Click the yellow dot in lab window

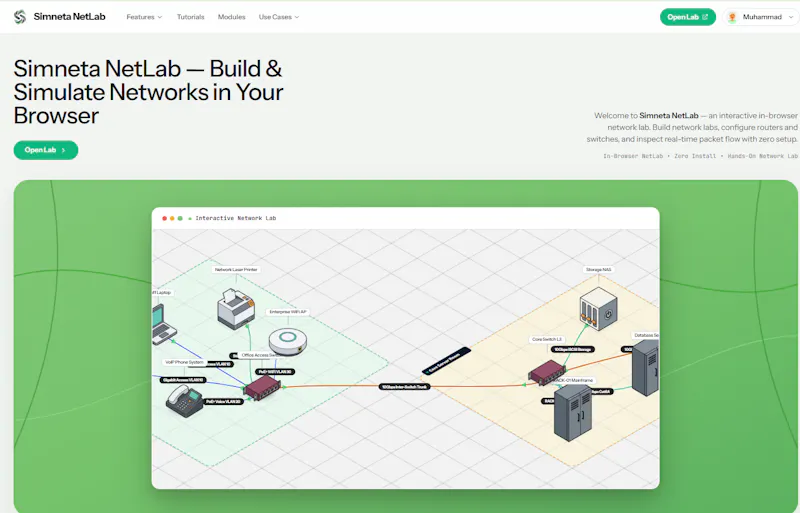pos(172,218)
